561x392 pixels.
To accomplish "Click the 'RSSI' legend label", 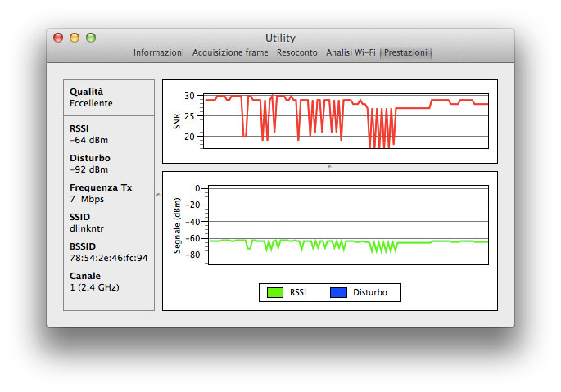I will click(x=298, y=293).
